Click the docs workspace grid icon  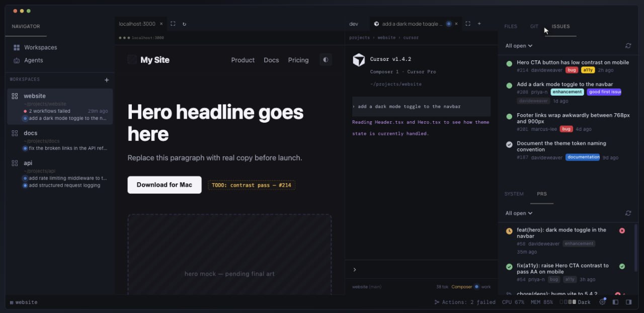(x=15, y=133)
